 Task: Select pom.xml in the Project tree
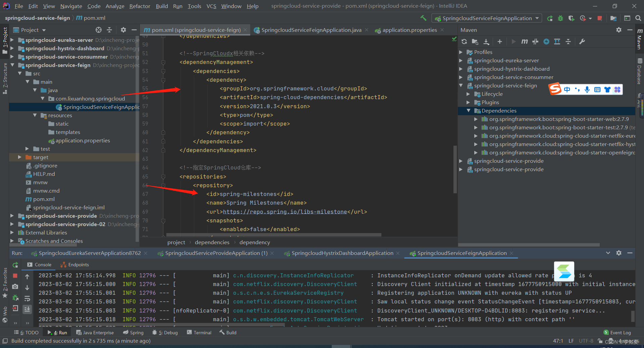pos(44,199)
